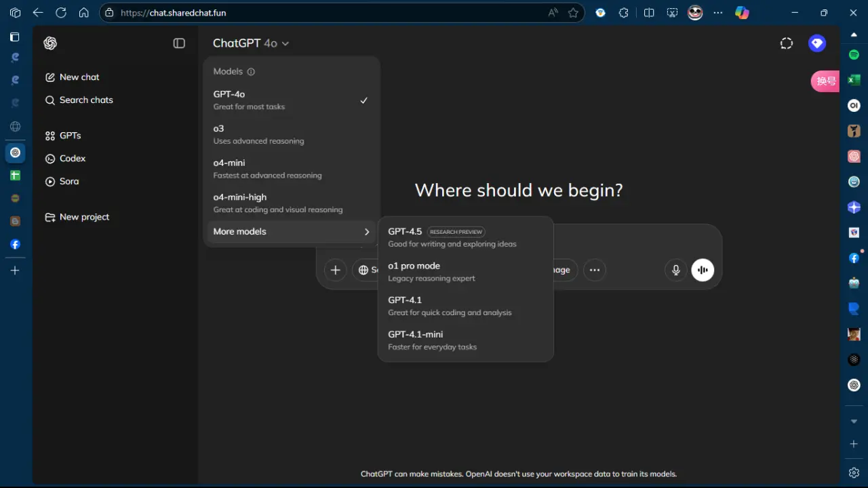
Task: View site information lock icon
Action: [110, 13]
